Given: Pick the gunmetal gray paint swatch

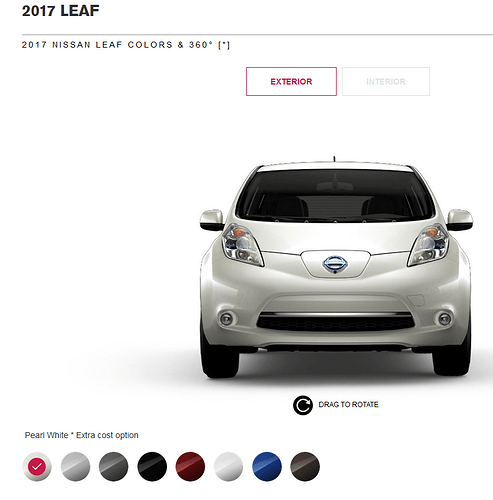Looking at the screenshot, I should [114, 466].
